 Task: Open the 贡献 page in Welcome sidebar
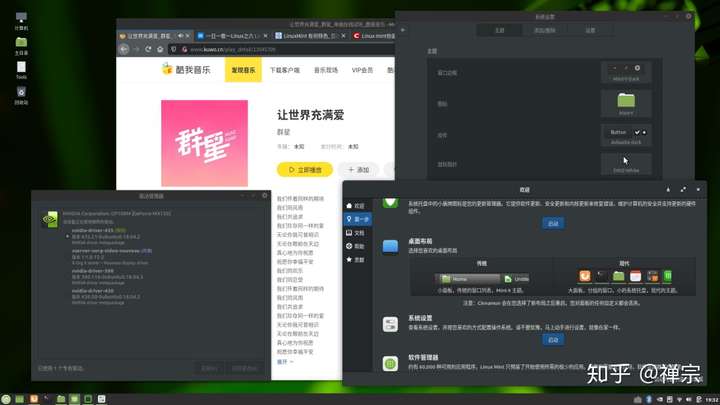pyautogui.click(x=357, y=259)
